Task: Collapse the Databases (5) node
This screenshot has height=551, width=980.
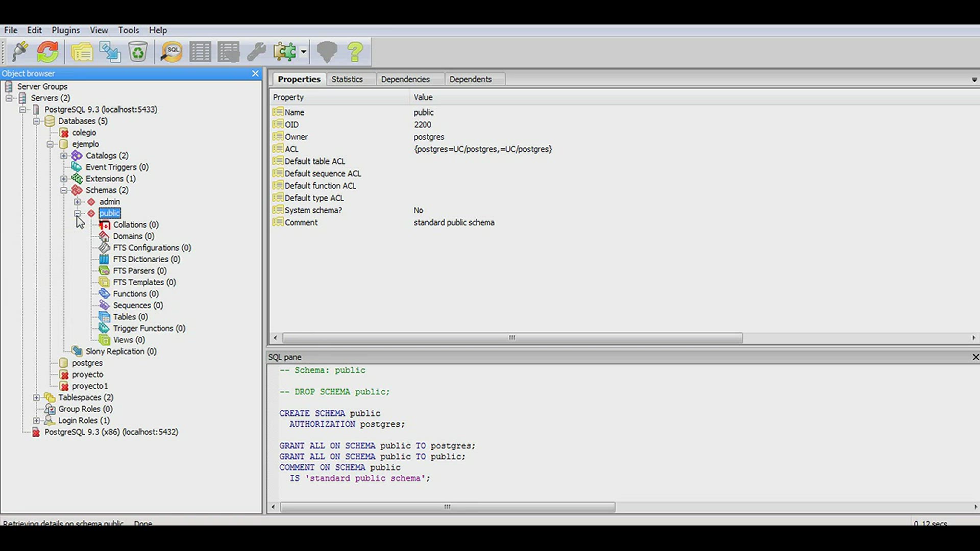Action: 36,121
